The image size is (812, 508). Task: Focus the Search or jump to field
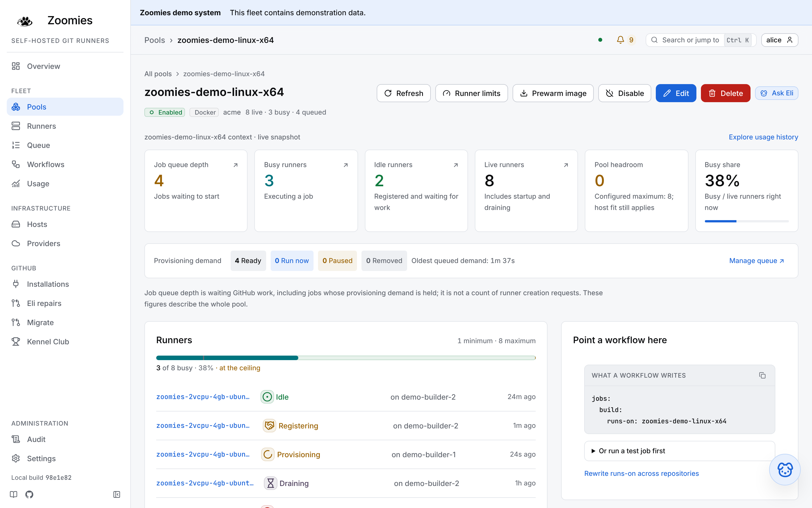click(x=701, y=40)
